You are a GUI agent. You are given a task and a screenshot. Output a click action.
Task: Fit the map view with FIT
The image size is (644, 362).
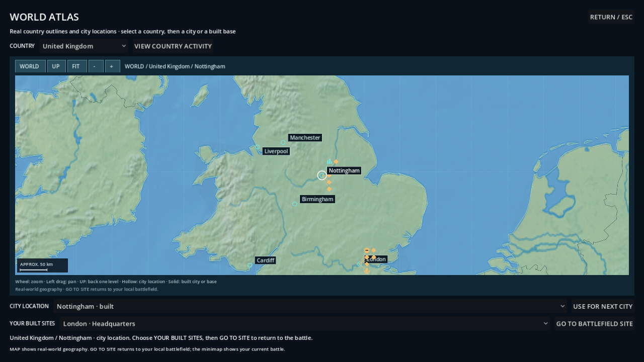77,66
